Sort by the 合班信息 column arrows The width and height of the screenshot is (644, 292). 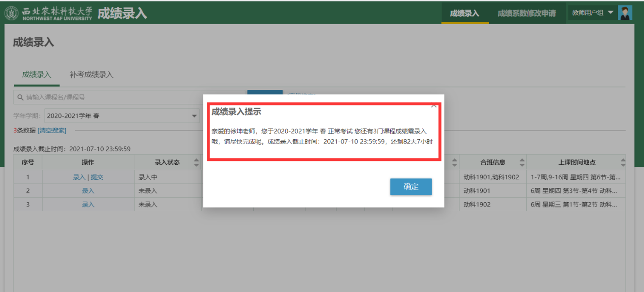pyautogui.click(x=522, y=162)
